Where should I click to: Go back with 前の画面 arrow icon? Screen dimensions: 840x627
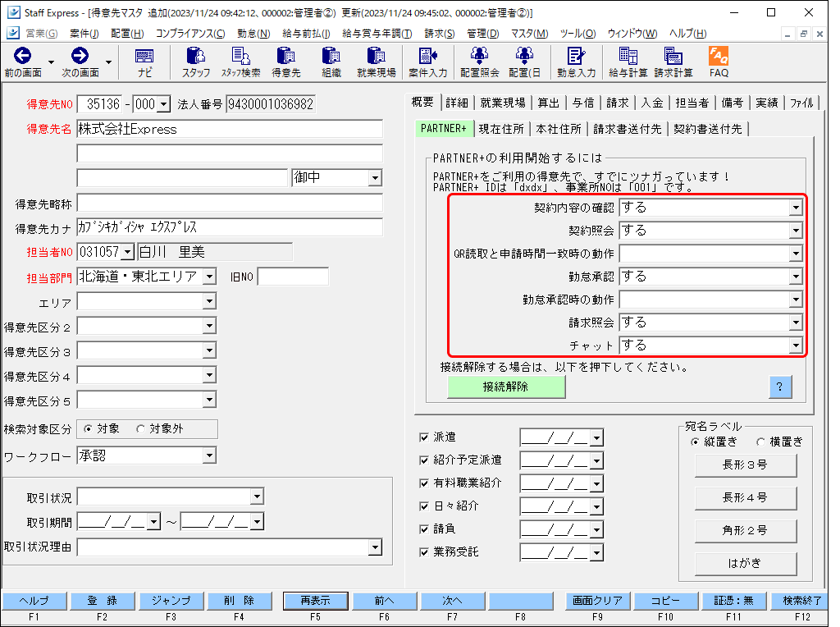tap(22, 56)
